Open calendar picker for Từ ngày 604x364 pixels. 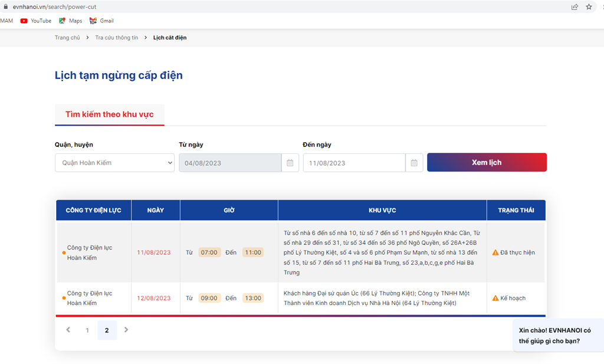(x=290, y=163)
